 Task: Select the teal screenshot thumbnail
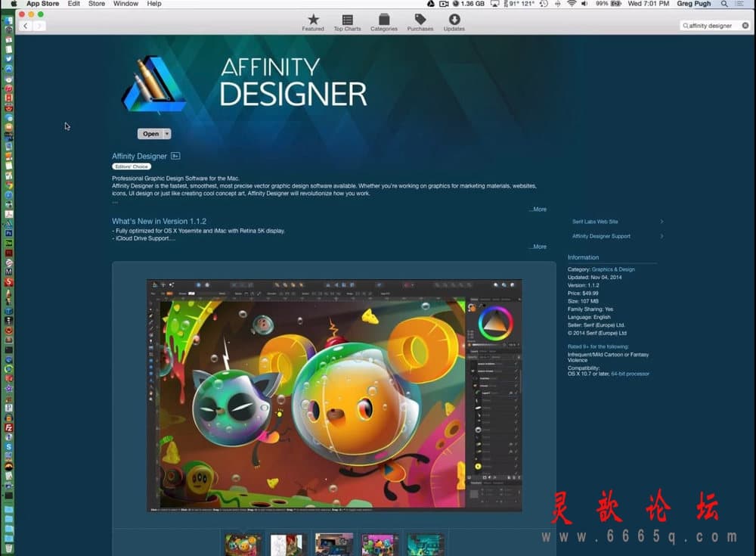tap(425, 545)
